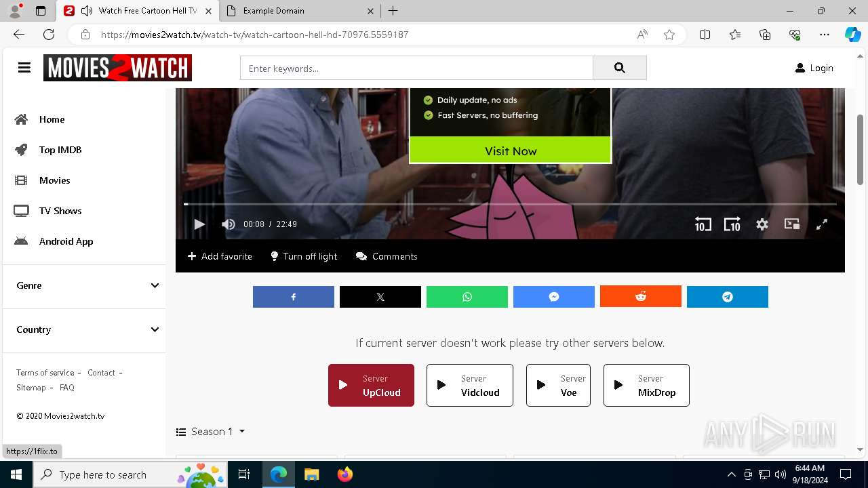This screenshot has height=488, width=868.
Task: Open Edge Settings and more menu
Action: (x=825, y=35)
